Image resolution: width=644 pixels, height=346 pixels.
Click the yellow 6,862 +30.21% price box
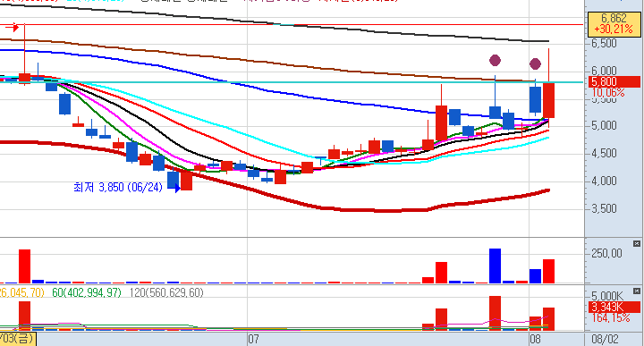coord(614,24)
